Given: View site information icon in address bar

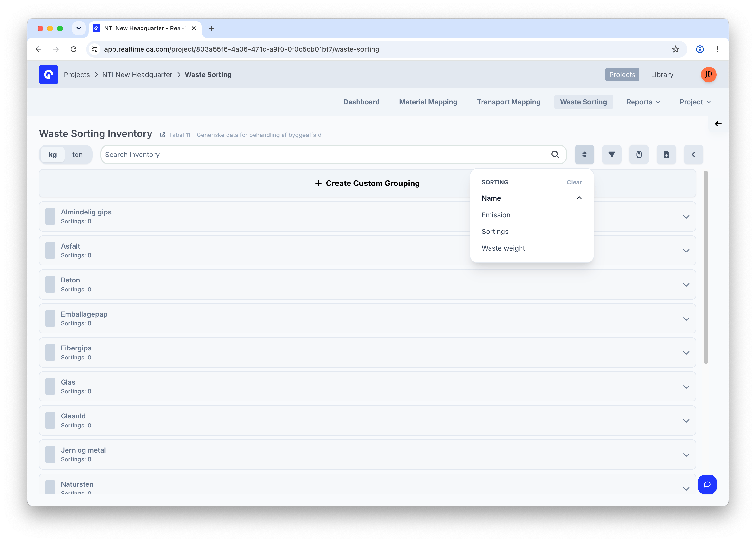Looking at the screenshot, I should tap(95, 49).
